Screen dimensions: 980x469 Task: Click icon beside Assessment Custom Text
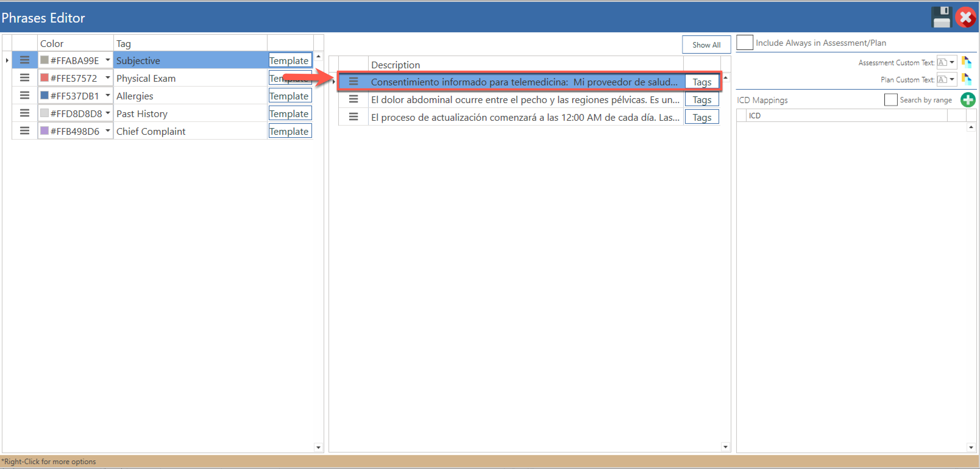click(966, 62)
